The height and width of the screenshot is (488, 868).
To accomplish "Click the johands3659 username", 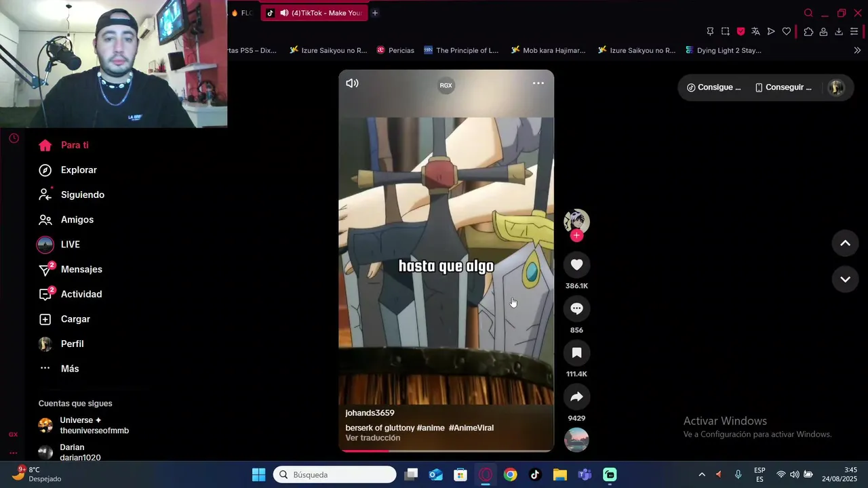I will click(x=370, y=413).
